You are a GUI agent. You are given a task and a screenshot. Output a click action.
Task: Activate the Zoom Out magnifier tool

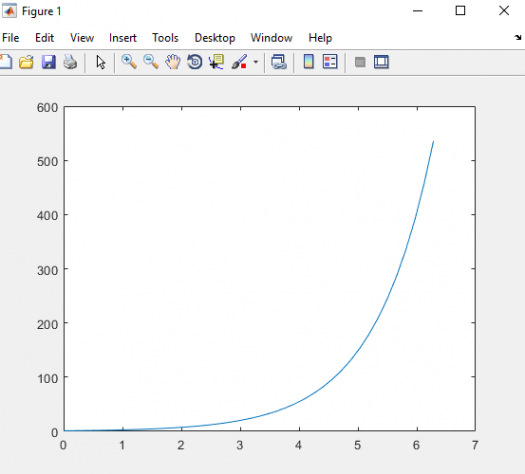tap(151, 62)
